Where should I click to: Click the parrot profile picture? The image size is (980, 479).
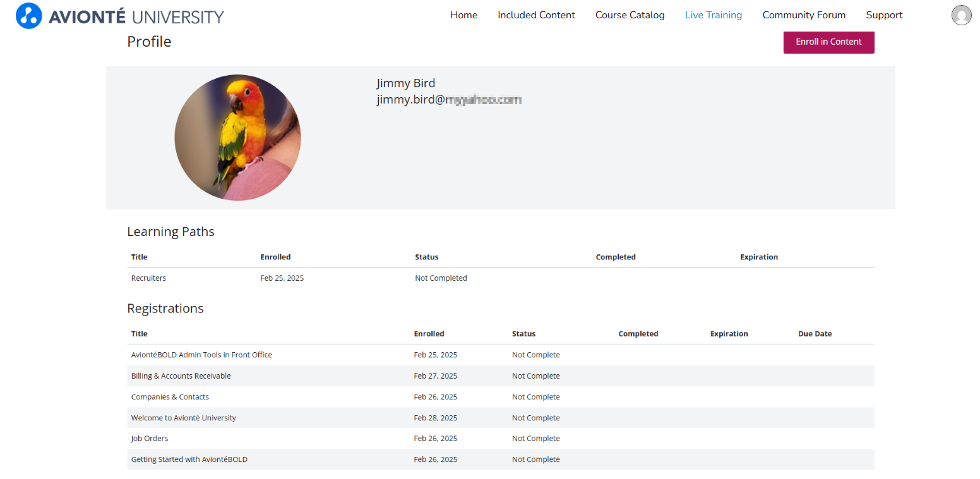coord(237,138)
